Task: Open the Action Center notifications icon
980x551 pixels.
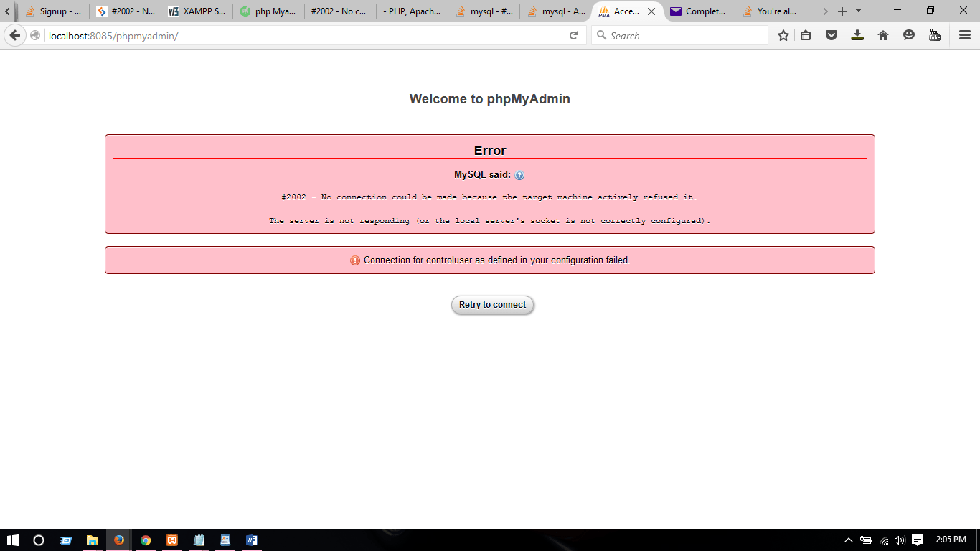Action: pyautogui.click(x=918, y=540)
